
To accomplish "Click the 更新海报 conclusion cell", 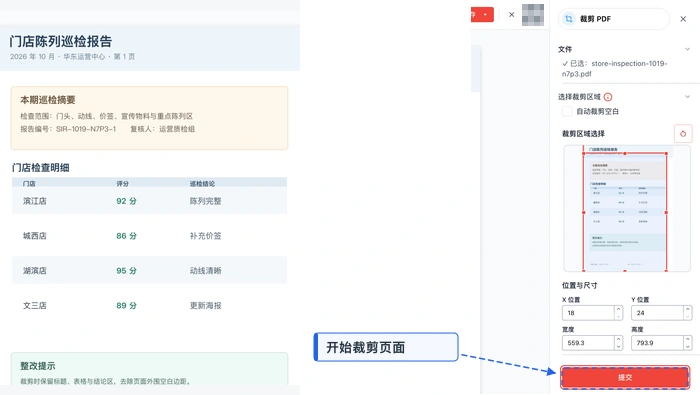I will [205, 305].
